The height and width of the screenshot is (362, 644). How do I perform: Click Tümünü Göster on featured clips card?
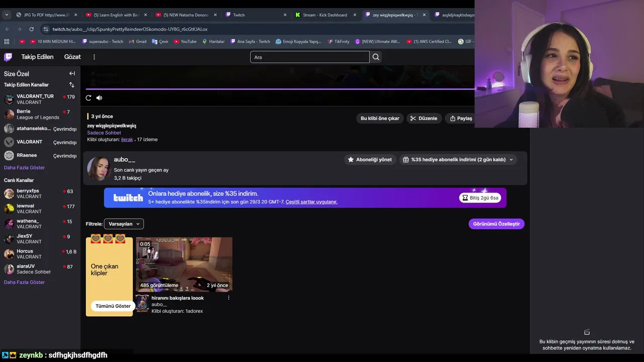113,306
